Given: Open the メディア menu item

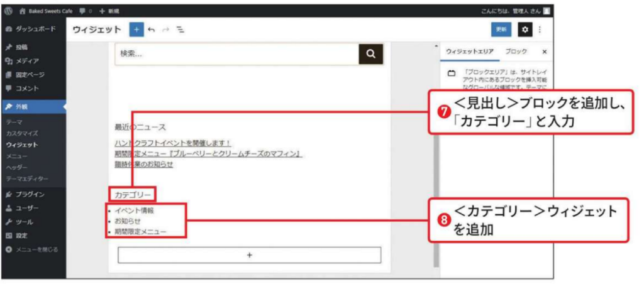Looking at the screenshot, I should [27, 61].
